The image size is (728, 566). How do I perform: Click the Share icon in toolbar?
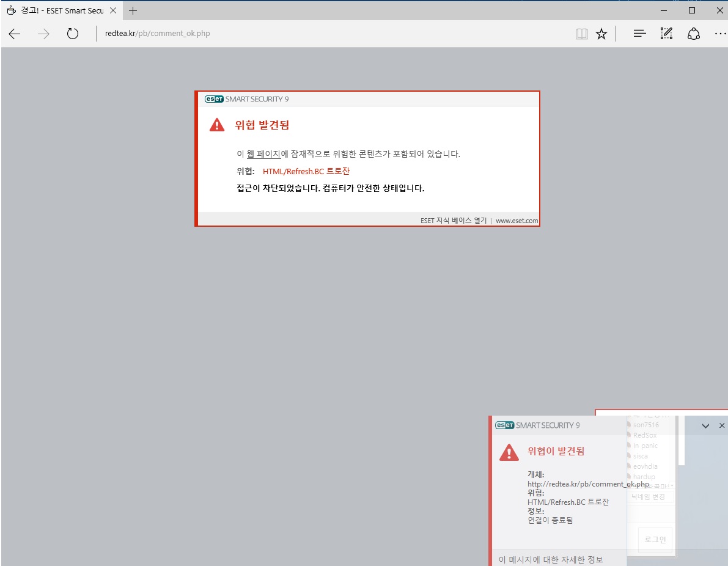tap(694, 34)
